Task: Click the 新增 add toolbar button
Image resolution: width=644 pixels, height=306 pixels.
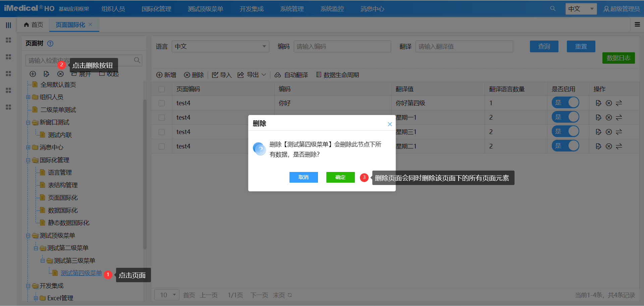Action: pyautogui.click(x=166, y=75)
